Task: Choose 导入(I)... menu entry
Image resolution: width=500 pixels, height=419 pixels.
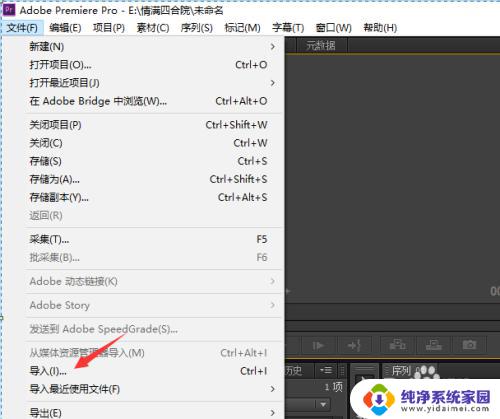Action: (148, 371)
